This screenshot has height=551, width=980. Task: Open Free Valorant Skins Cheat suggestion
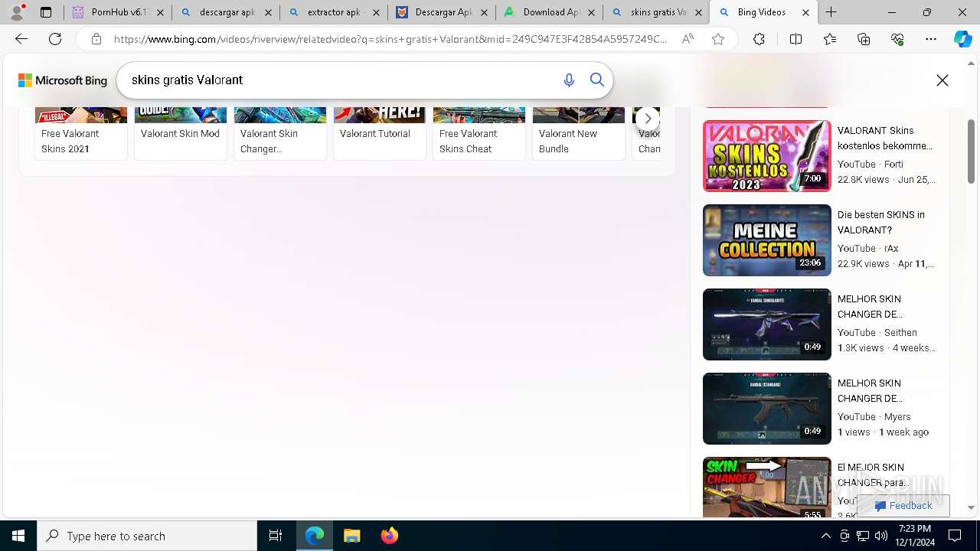pos(479,133)
